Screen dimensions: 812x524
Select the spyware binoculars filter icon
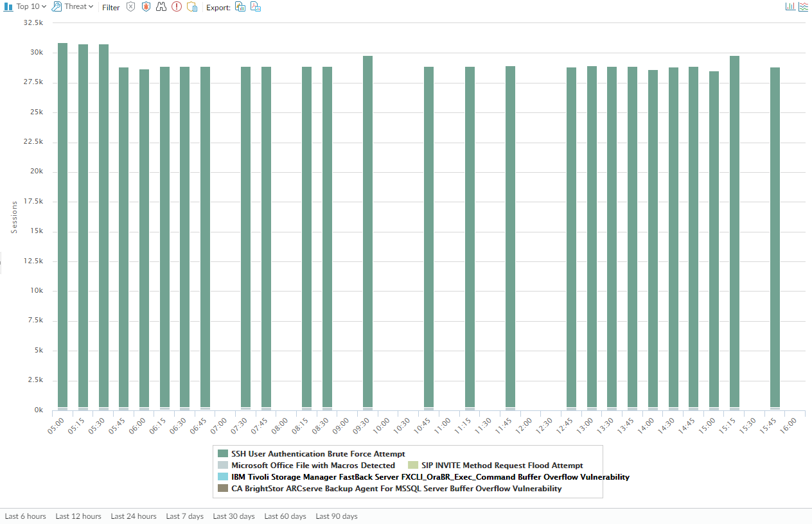point(161,7)
